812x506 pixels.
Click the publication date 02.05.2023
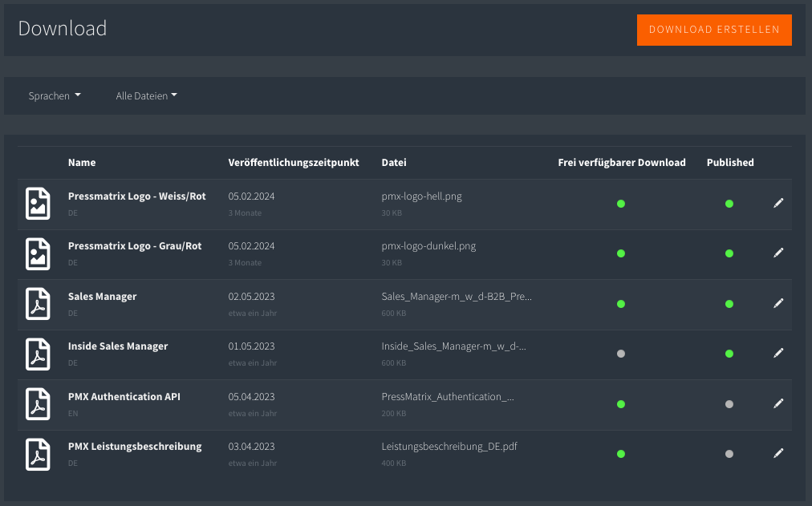[251, 297]
